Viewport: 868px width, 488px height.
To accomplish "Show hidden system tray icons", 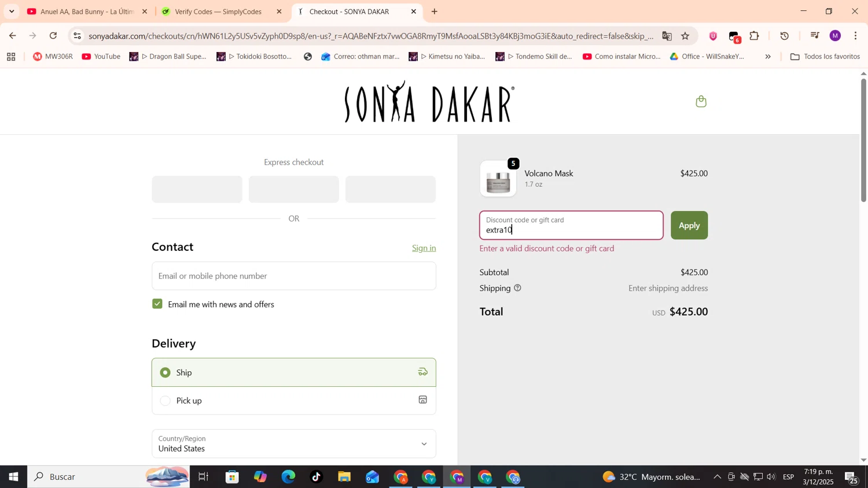I will click(x=718, y=477).
